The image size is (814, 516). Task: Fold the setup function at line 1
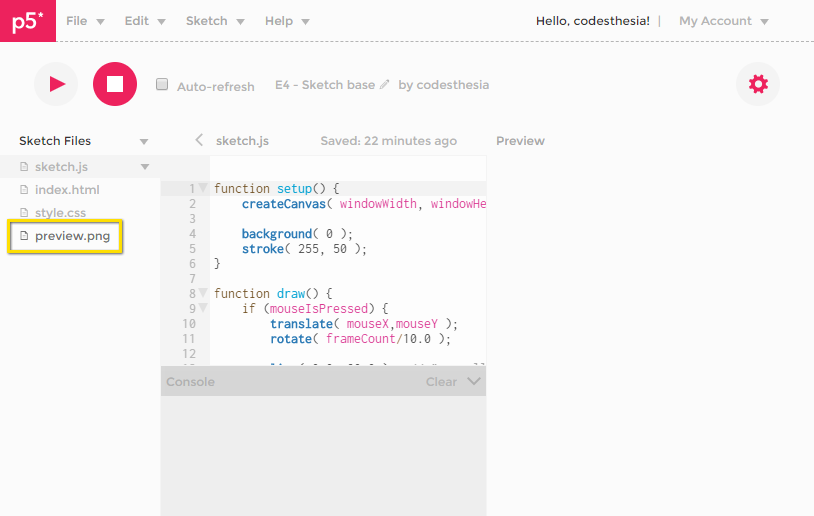point(203,188)
